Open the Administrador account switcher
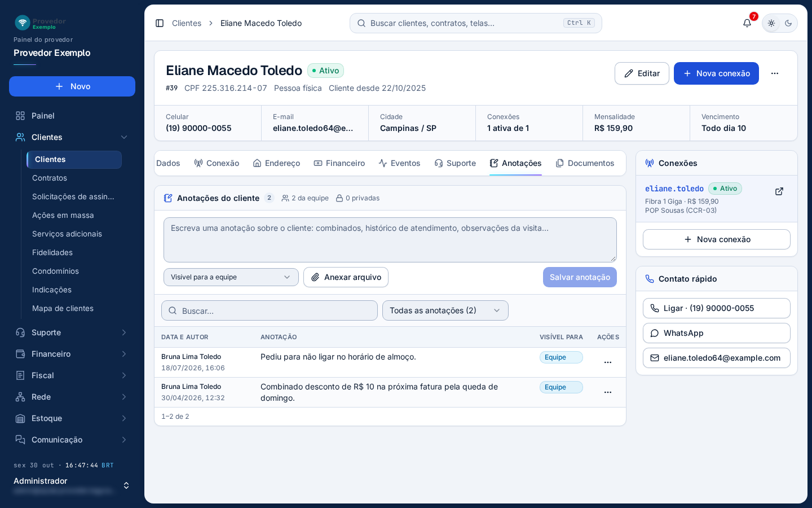This screenshot has width=812, height=508. 72,485
